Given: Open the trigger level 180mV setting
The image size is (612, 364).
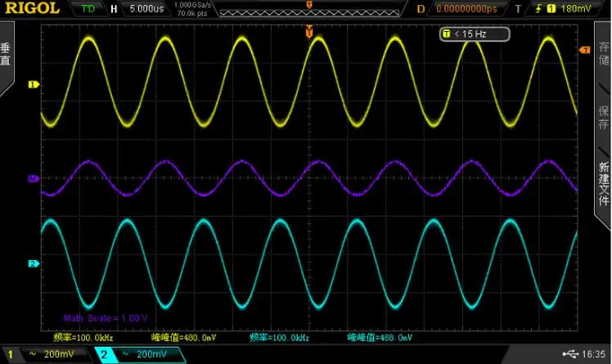Looking at the screenshot, I should coord(570,9).
